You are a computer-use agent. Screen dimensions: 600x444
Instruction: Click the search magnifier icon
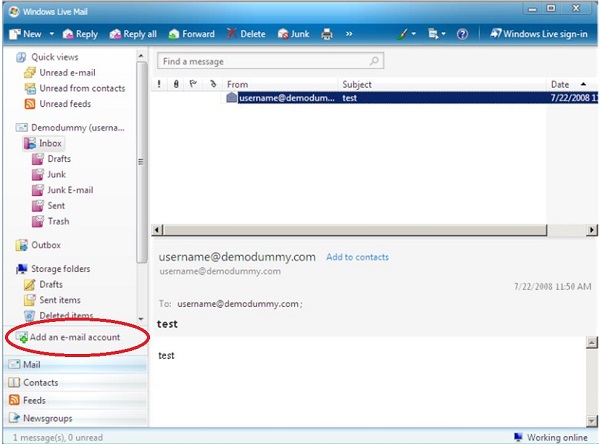coord(374,61)
